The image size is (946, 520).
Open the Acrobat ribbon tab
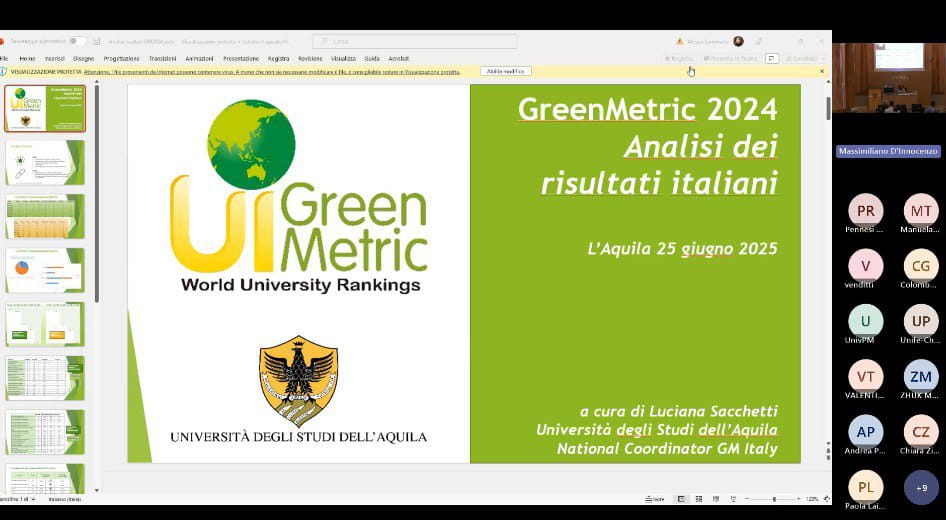pyautogui.click(x=399, y=59)
